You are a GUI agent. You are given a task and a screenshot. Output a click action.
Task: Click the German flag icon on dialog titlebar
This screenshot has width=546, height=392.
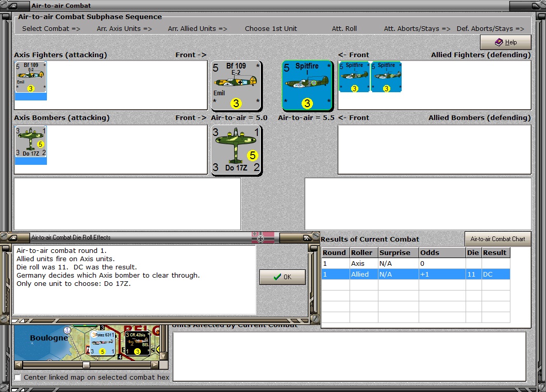[x=263, y=237]
